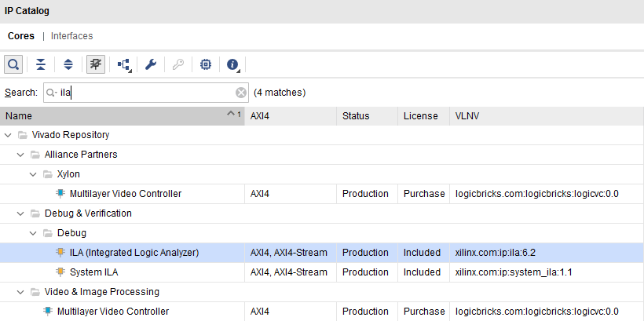Clear the search field with X button
644x321 pixels.
[x=241, y=93]
